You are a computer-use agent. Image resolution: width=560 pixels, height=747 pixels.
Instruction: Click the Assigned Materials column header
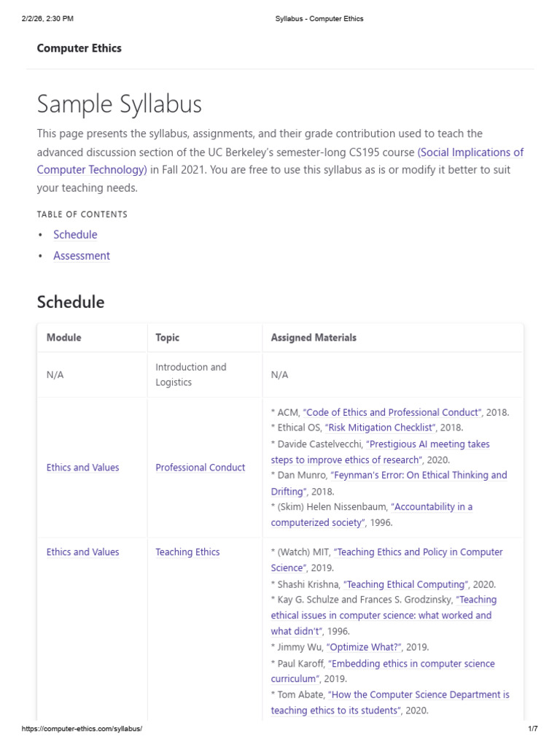(314, 337)
